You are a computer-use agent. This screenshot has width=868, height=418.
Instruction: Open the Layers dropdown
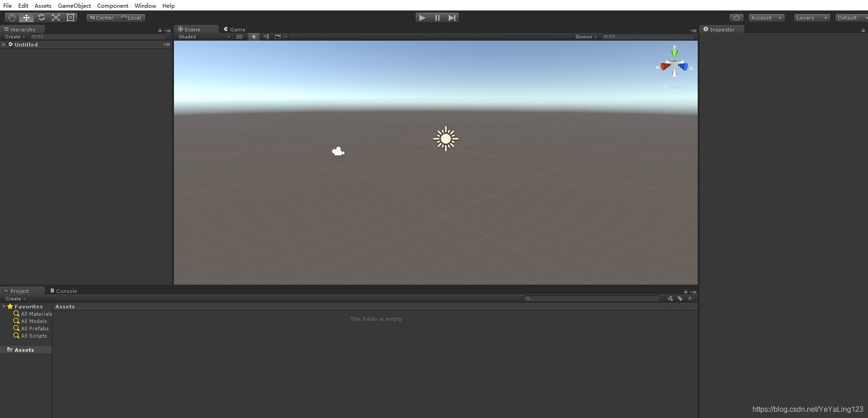(812, 18)
